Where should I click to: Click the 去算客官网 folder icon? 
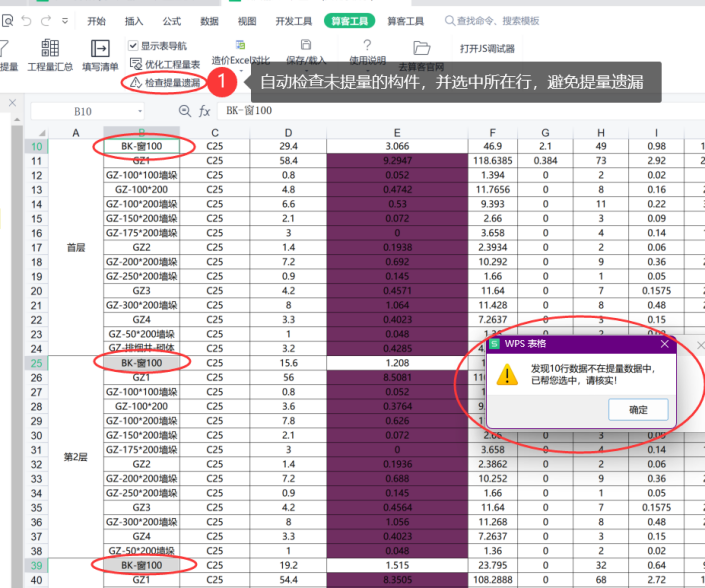point(421,47)
